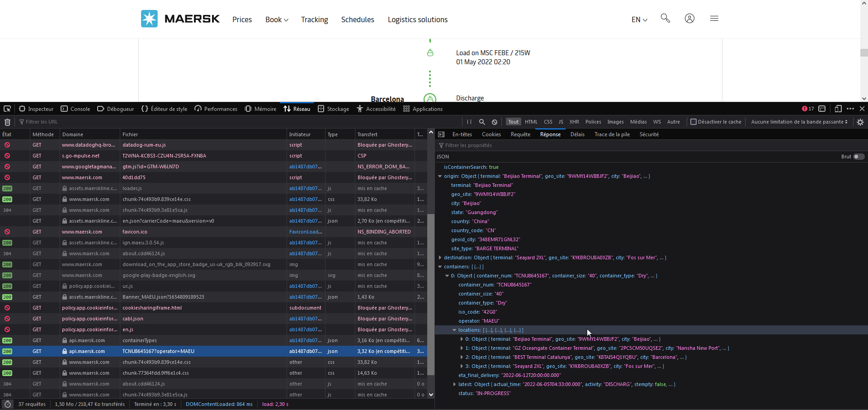The width and height of the screenshot is (868, 410).
Task: Open the hamburger menu
Action: 714,19
